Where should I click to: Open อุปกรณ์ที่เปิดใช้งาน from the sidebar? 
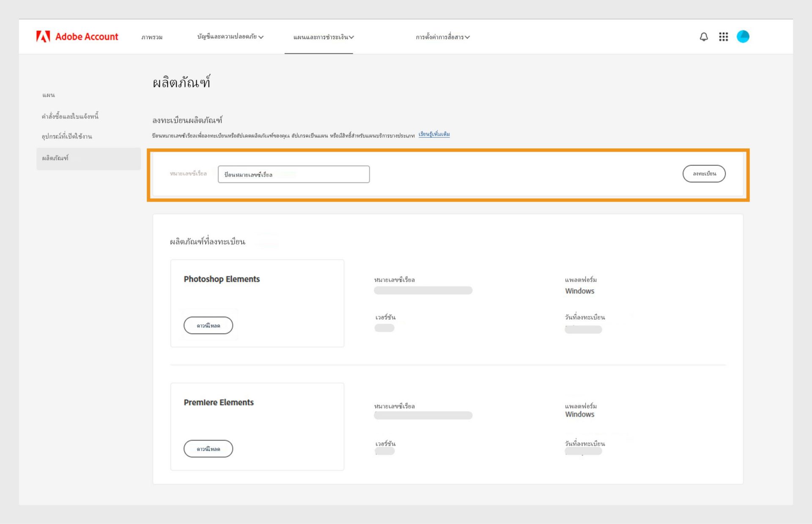[66, 137]
